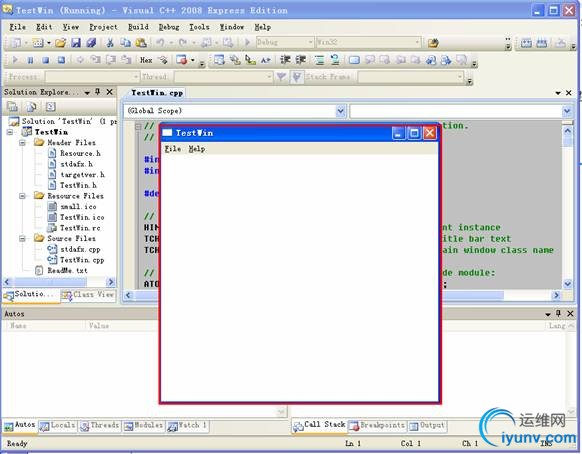Switch to the Output tab
The height and width of the screenshot is (454, 582).
pos(427,426)
